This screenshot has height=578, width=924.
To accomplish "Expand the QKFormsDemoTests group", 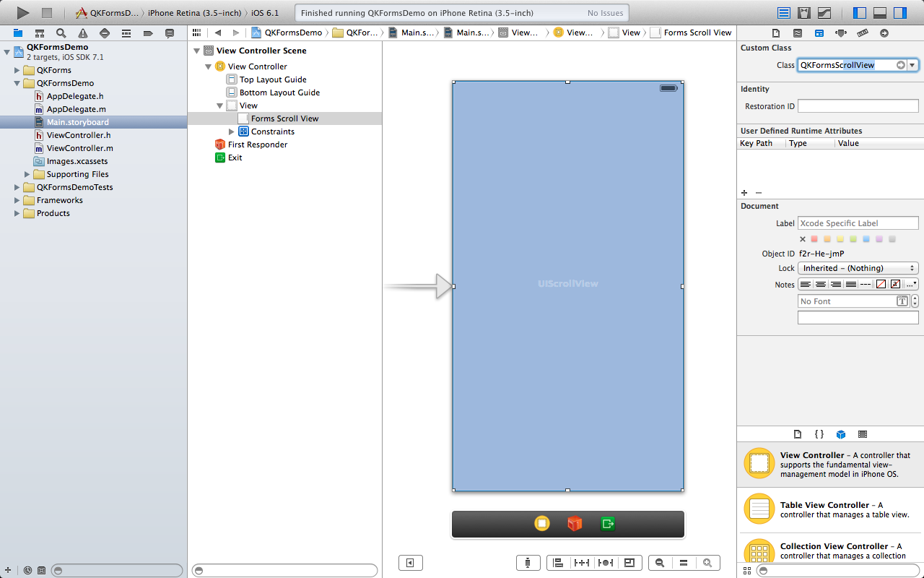I will coord(17,187).
